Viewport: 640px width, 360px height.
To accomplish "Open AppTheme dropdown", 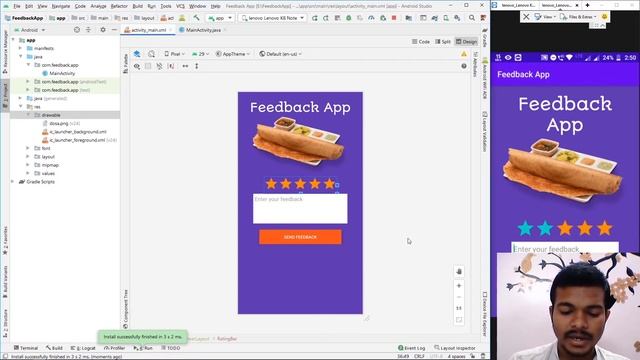I will click(x=232, y=54).
